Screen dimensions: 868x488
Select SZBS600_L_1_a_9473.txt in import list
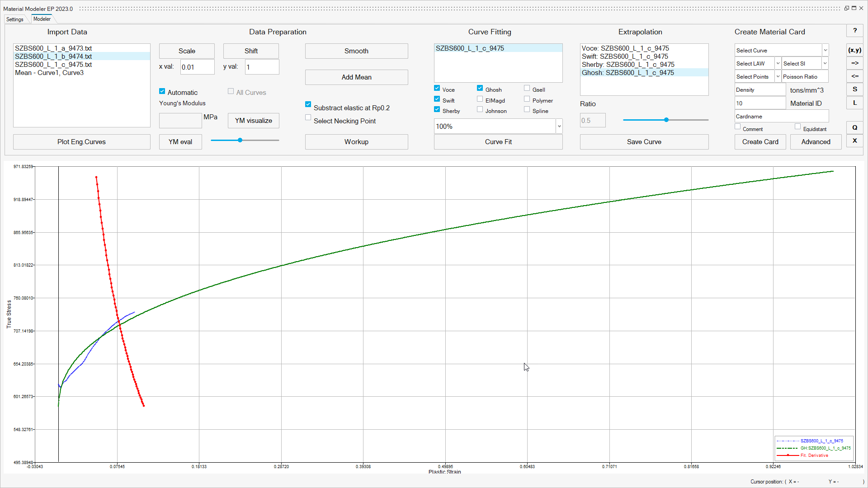(53, 48)
